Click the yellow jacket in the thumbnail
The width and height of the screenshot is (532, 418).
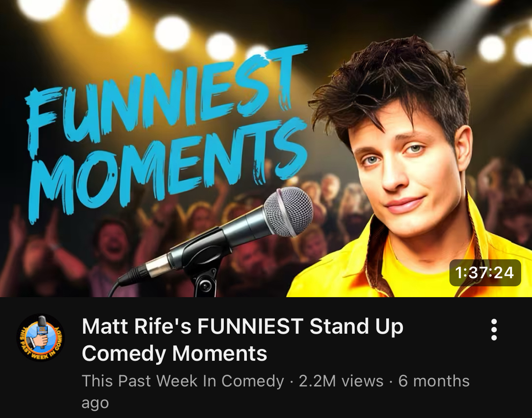[x=407, y=257]
